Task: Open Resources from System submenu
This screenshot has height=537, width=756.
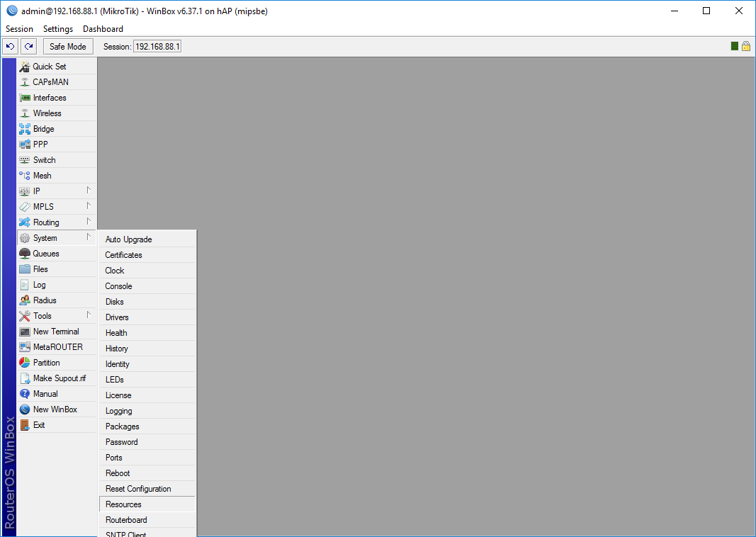Action: [x=147, y=504]
